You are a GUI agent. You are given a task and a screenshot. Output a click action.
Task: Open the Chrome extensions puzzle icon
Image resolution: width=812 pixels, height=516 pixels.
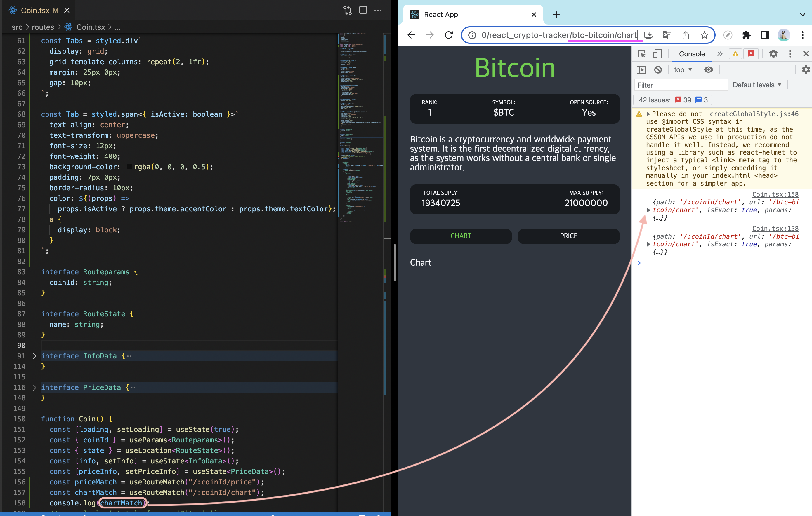[x=746, y=35]
